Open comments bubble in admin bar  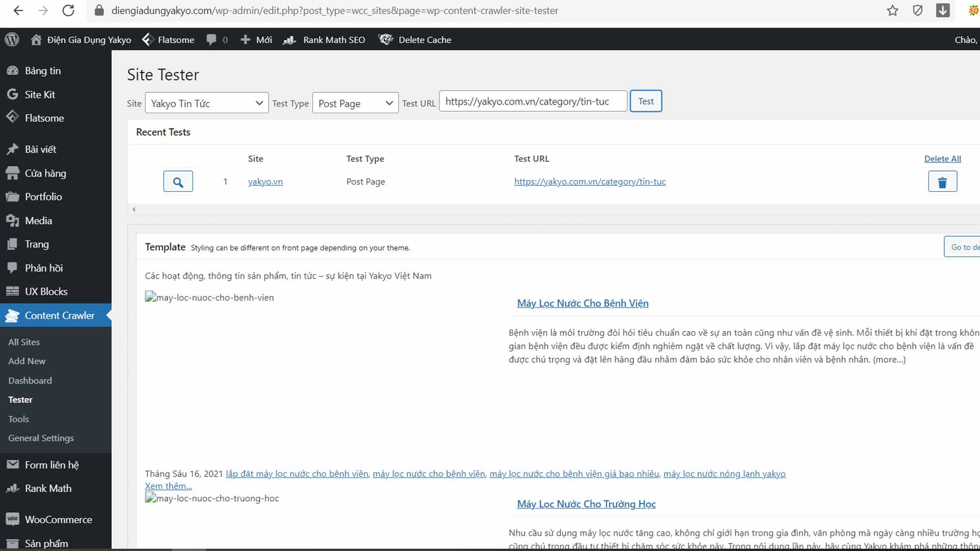click(217, 40)
